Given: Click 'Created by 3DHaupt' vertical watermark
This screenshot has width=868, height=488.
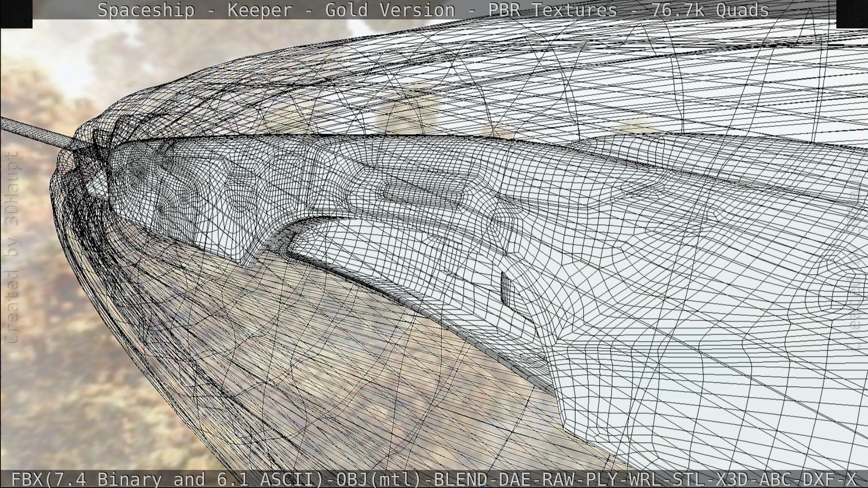Looking at the screenshot, I should tap(12, 248).
